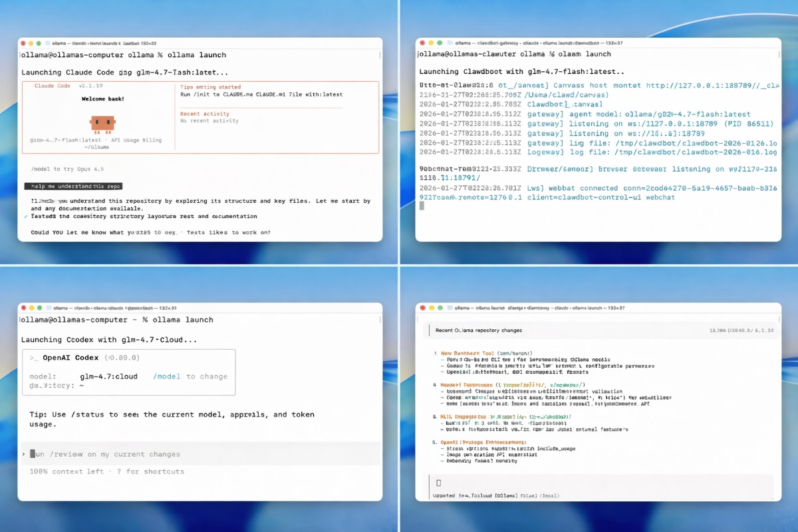
Task: Click 'Welcome back!' in Claude Code panel
Action: pos(103,99)
